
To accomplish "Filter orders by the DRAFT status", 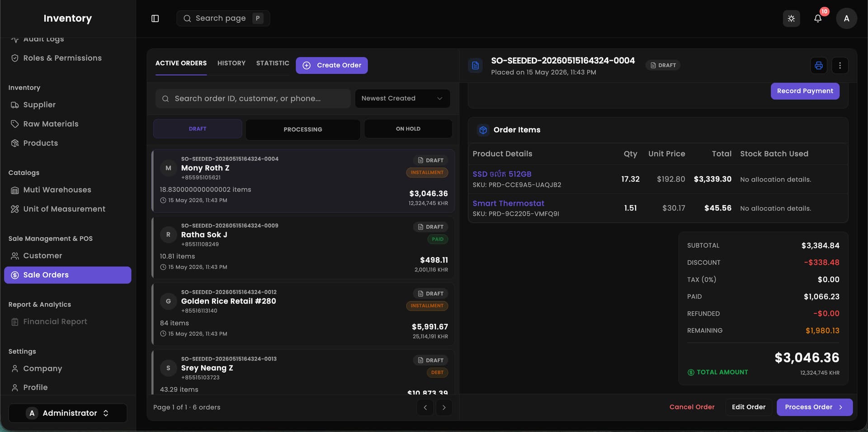I will coord(198,129).
